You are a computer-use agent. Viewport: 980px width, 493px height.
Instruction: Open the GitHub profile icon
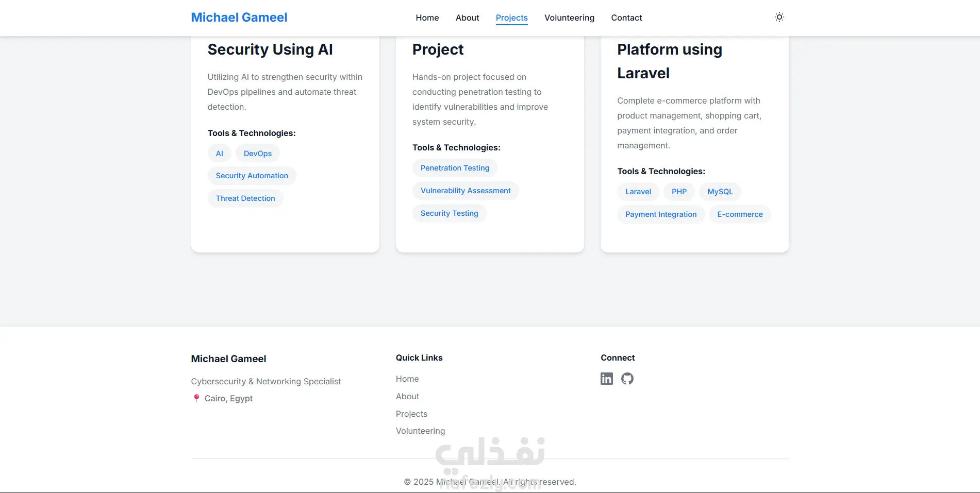click(627, 379)
